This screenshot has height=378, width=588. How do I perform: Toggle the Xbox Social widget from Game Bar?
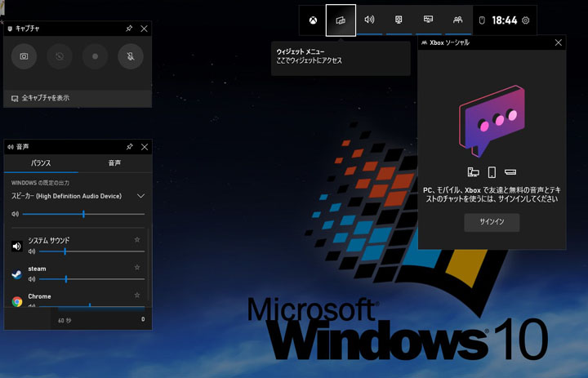pyautogui.click(x=457, y=20)
